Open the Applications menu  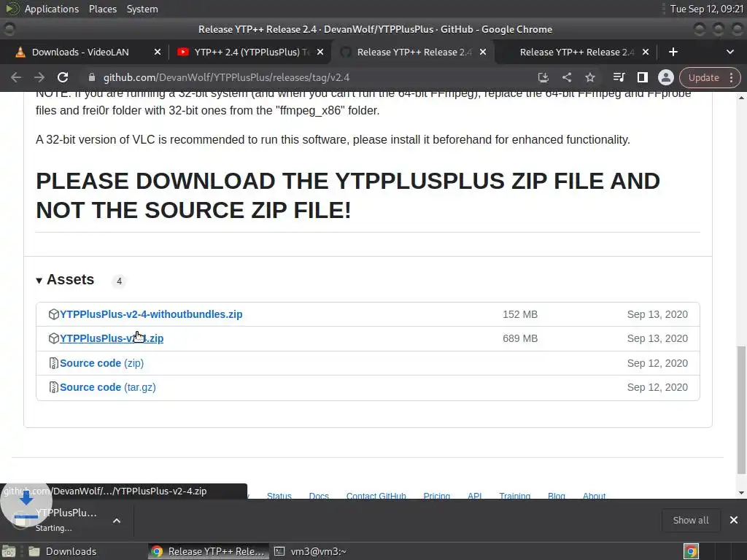[52, 9]
